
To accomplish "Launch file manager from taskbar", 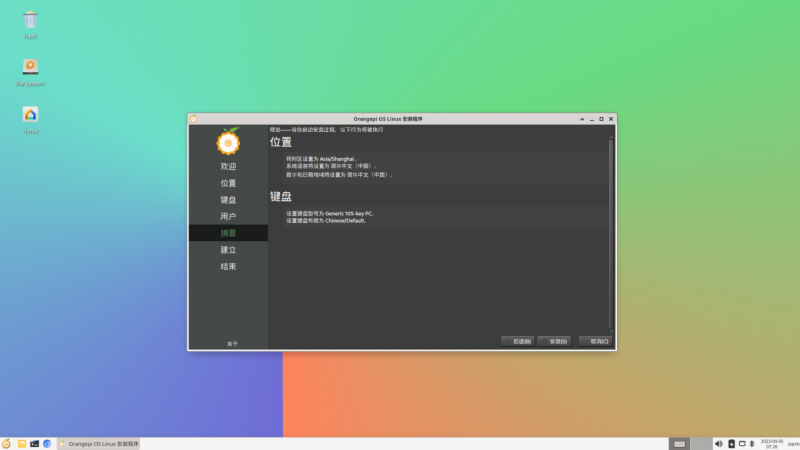I will (x=21, y=443).
